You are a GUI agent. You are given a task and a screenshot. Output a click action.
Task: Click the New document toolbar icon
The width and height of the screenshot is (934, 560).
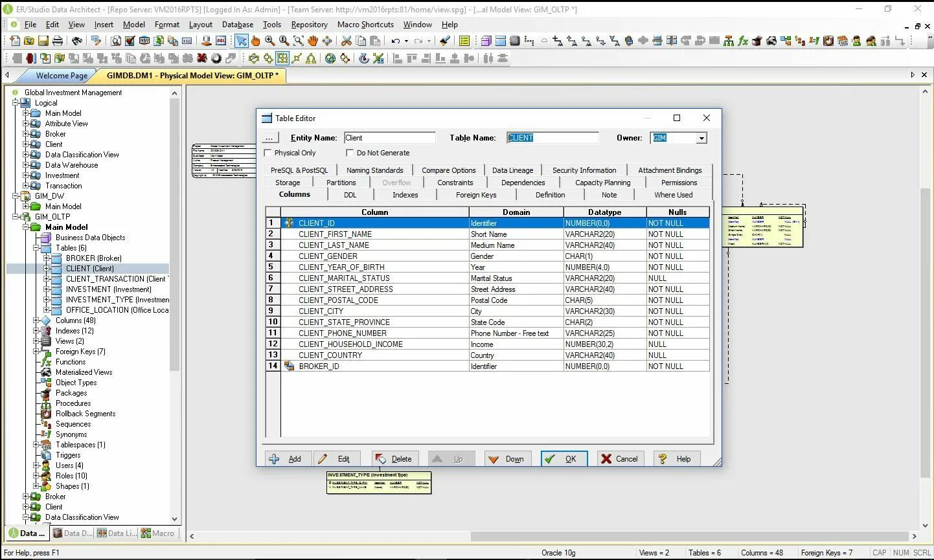point(15,41)
